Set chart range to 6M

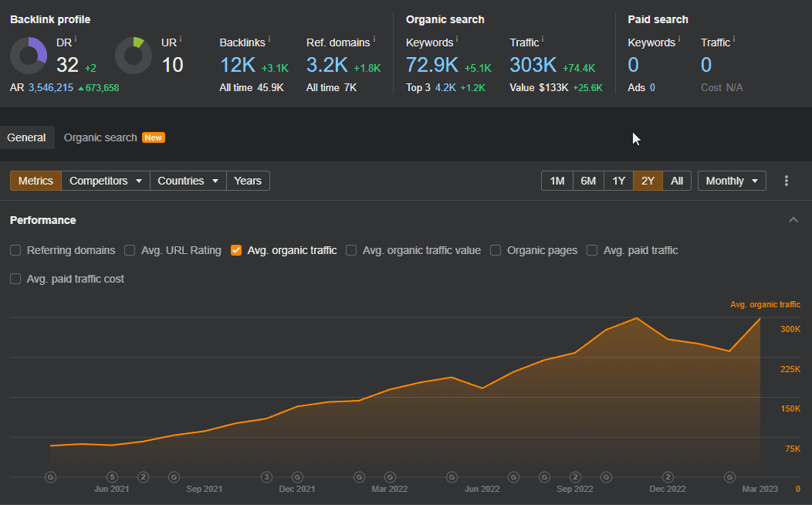click(588, 181)
